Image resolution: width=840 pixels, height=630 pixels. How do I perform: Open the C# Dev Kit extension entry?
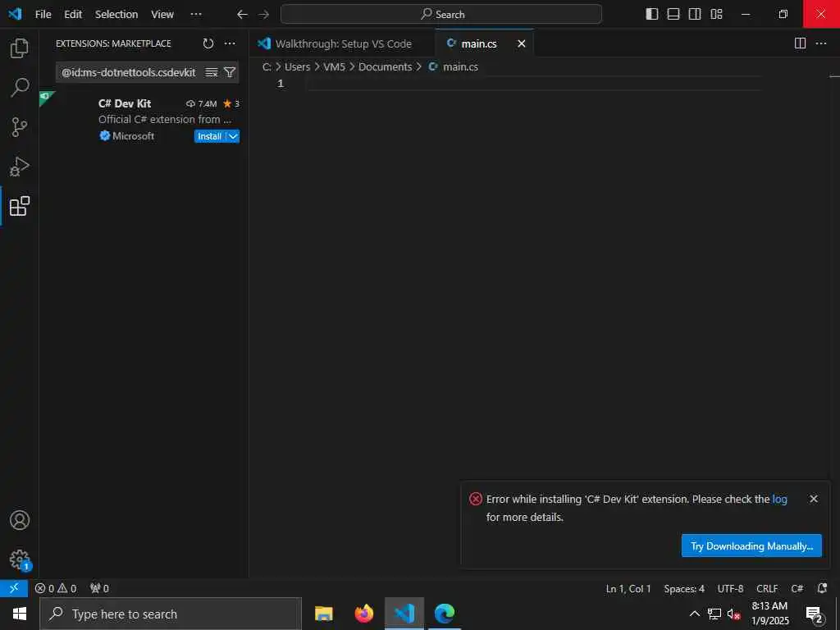point(144,119)
